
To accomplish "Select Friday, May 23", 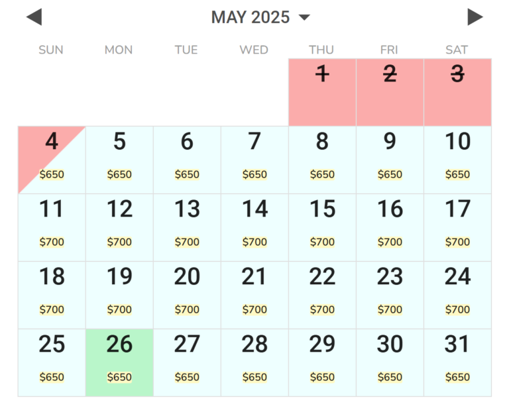I will (390, 294).
